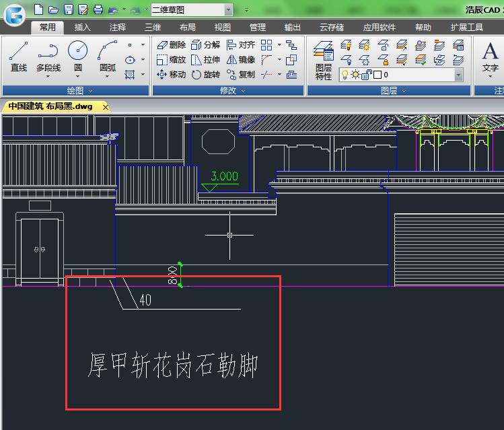This screenshot has width=504, height=430.
Task: Click the turn layer off icon
Action: pyautogui.click(x=346, y=45)
